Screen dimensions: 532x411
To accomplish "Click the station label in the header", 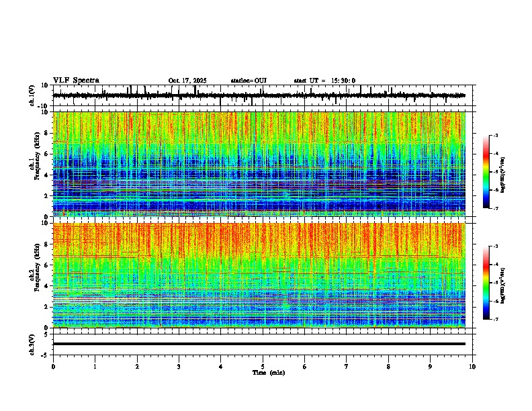I will coord(249,81).
